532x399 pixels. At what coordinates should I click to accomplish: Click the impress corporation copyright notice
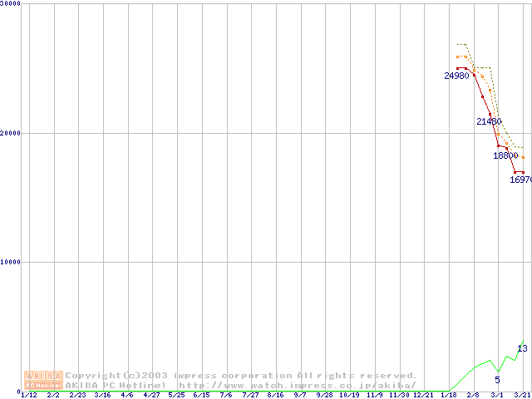(241, 376)
